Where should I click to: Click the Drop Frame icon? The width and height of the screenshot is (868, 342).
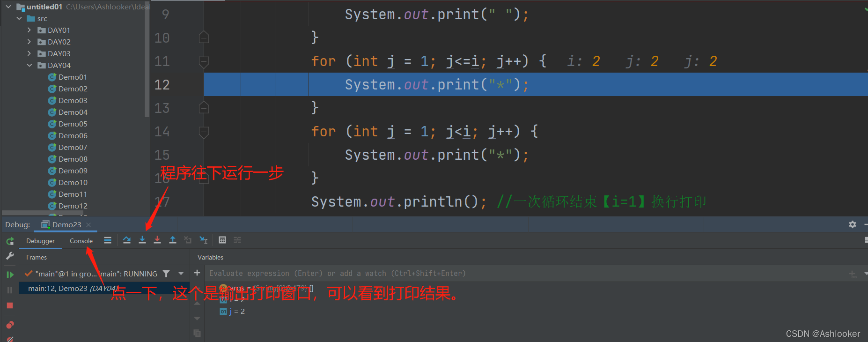tap(188, 240)
